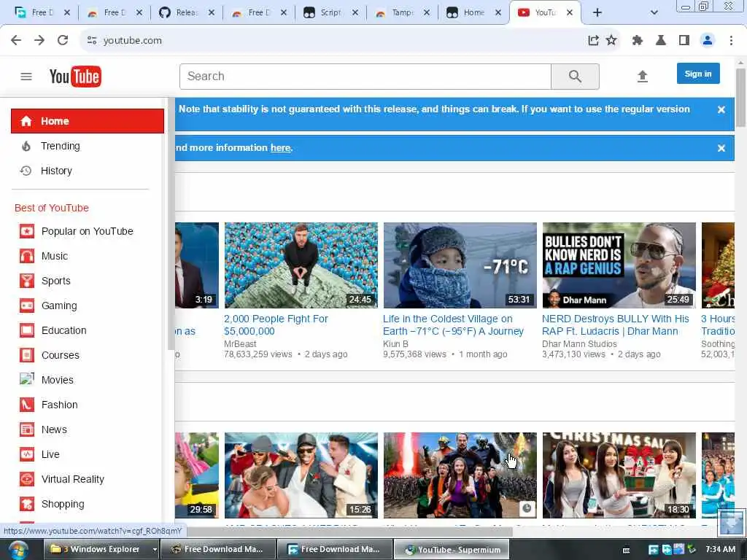Open Trending in the sidebar
Screen dimensions: 747x560
tap(60, 146)
